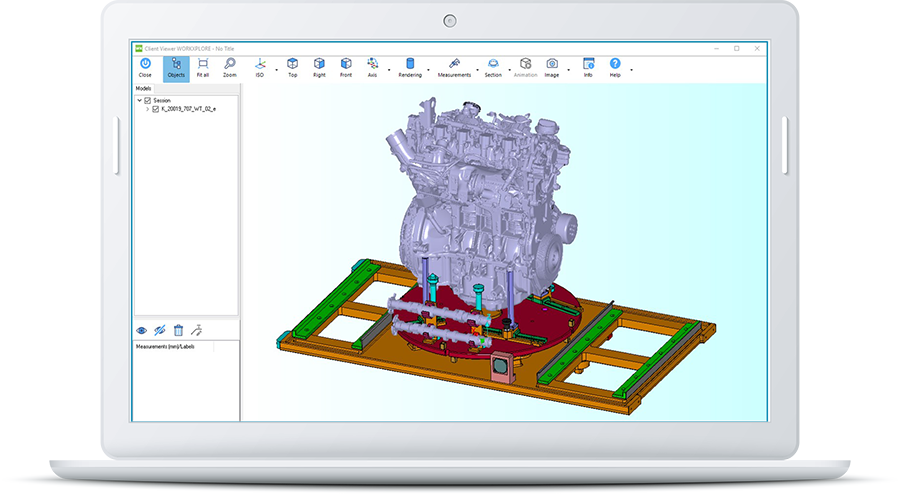Viewport: 900px width, 494px height.
Task: Open the Rendering dropdown arrow
Action: tap(429, 69)
